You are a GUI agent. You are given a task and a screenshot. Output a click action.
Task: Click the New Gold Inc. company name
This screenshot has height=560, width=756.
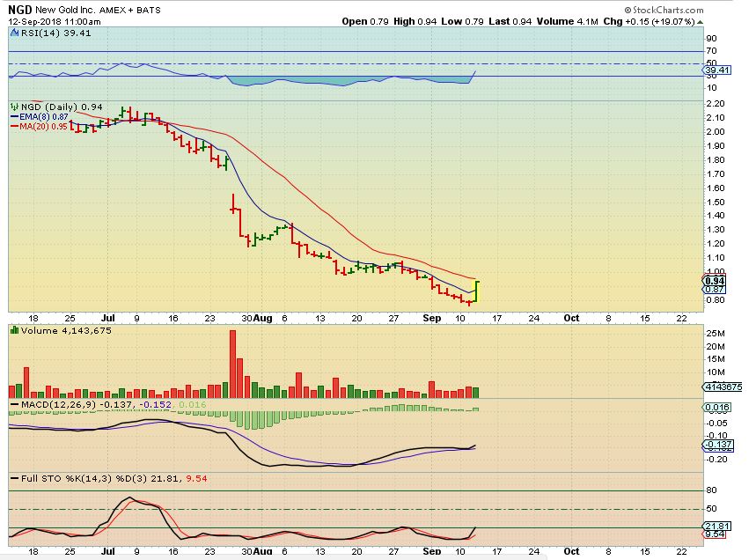[x=65, y=10]
